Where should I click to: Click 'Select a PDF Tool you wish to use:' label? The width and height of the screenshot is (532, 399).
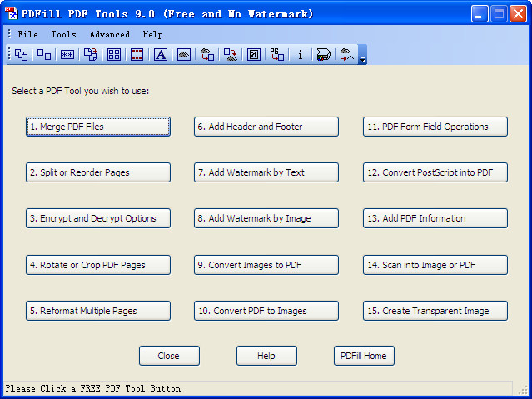pyautogui.click(x=81, y=91)
